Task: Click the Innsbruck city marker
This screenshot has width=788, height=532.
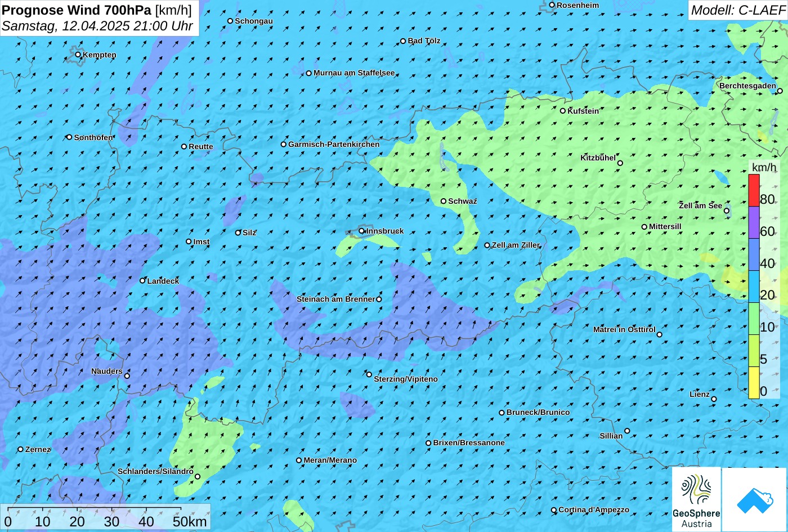Action: point(361,231)
